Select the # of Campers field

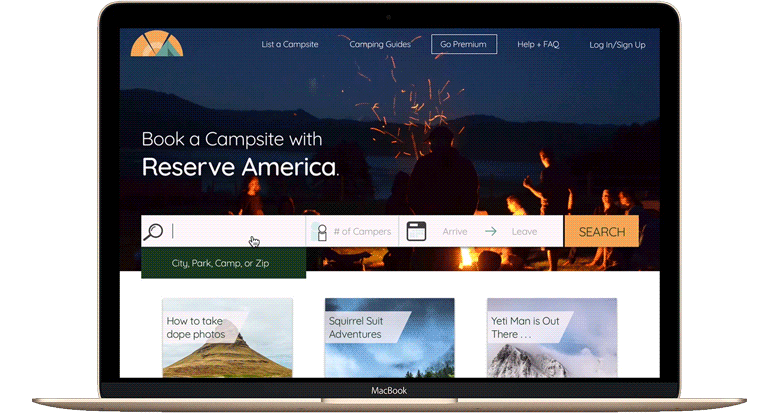352,231
